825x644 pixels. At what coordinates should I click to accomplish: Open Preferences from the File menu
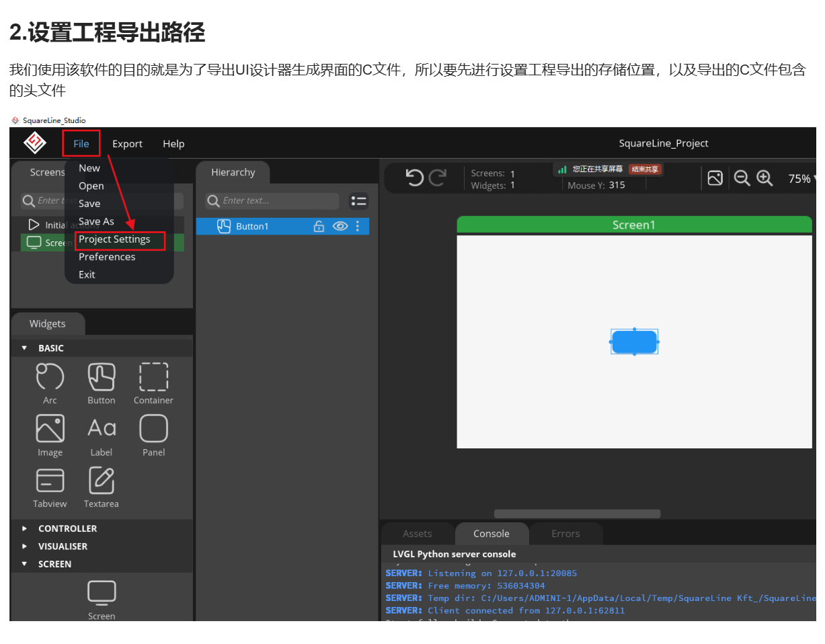tap(107, 257)
